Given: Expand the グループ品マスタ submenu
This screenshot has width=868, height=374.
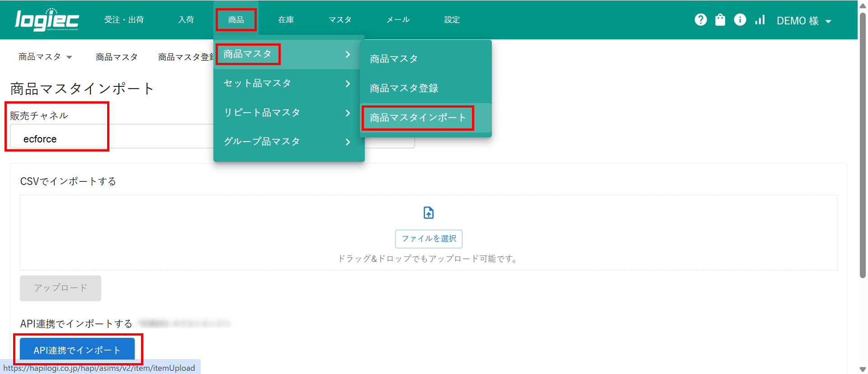Looking at the screenshot, I should (288, 142).
